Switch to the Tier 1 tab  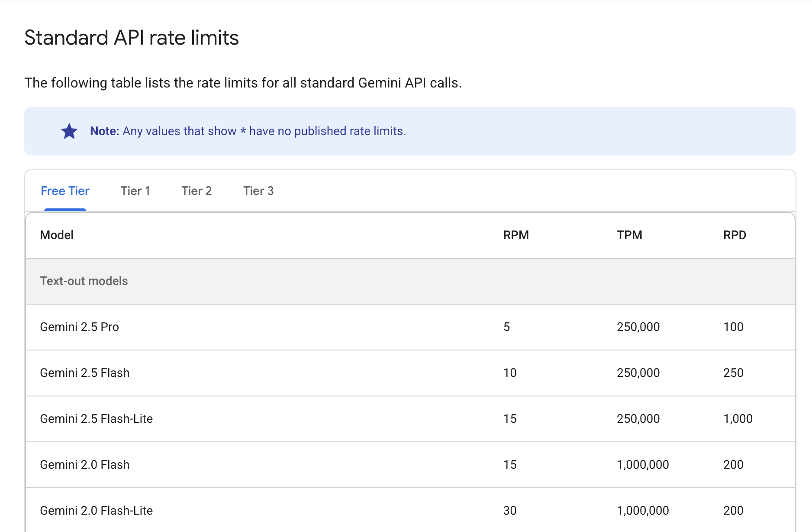click(x=135, y=191)
